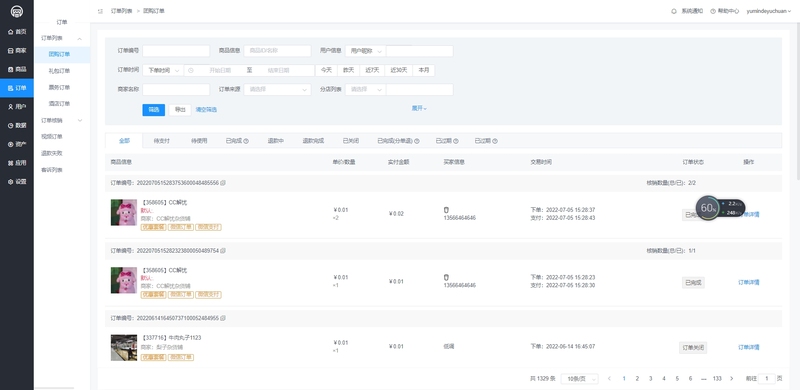Go to the previous page arrow in pagination

point(609,379)
